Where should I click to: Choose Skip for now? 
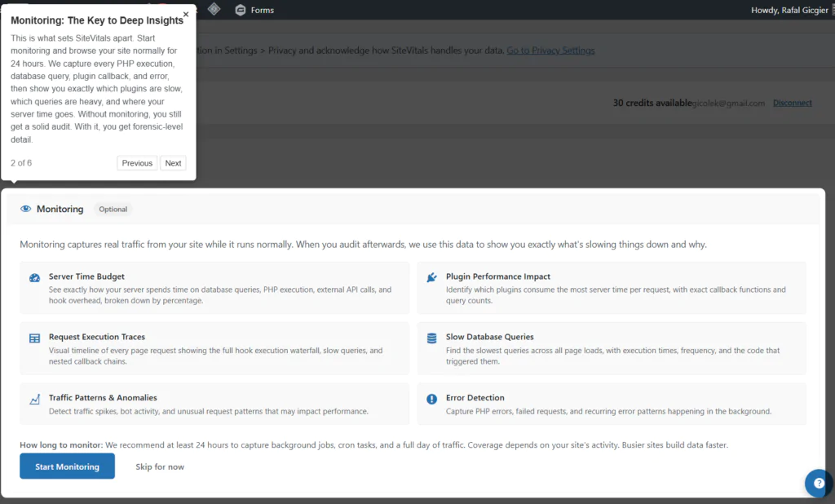tap(160, 466)
